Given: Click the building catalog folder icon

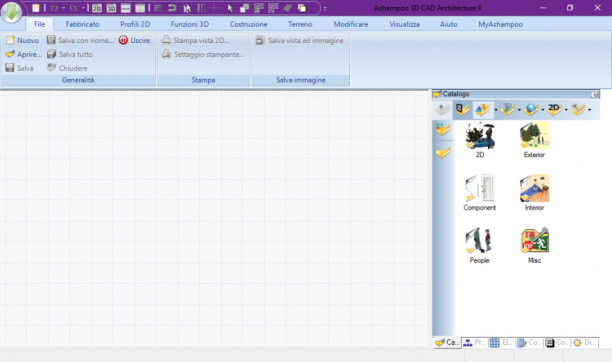Looking at the screenshot, I should point(578,110).
